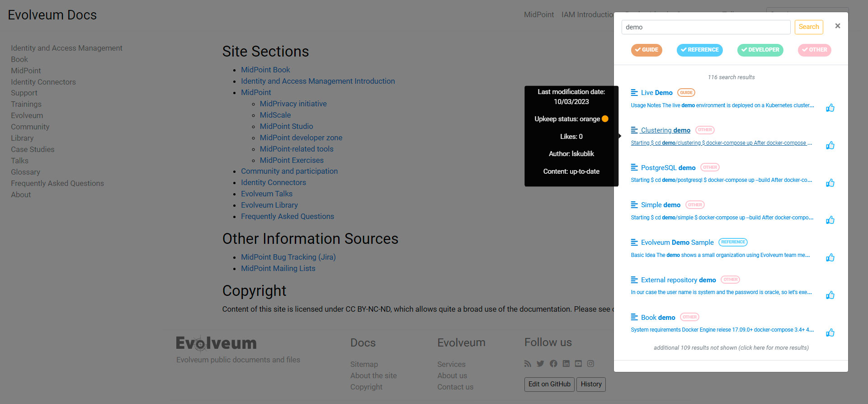Like the External repository demo result

point(830,295)
